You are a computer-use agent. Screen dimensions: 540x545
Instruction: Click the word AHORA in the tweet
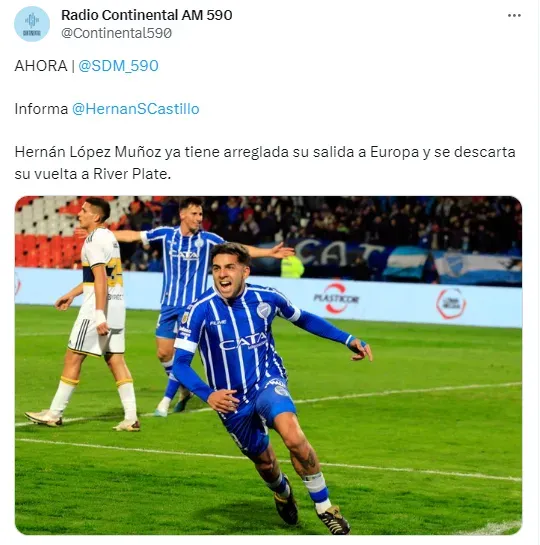41,66
